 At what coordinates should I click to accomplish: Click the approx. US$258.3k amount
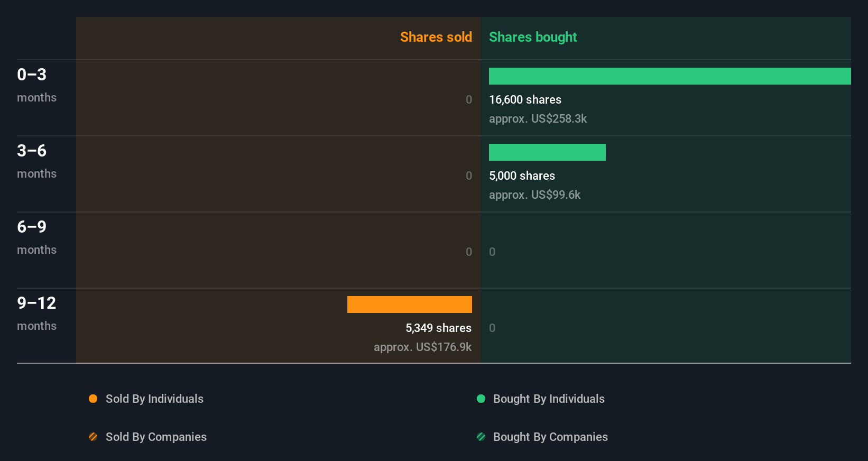coord(538,119)
